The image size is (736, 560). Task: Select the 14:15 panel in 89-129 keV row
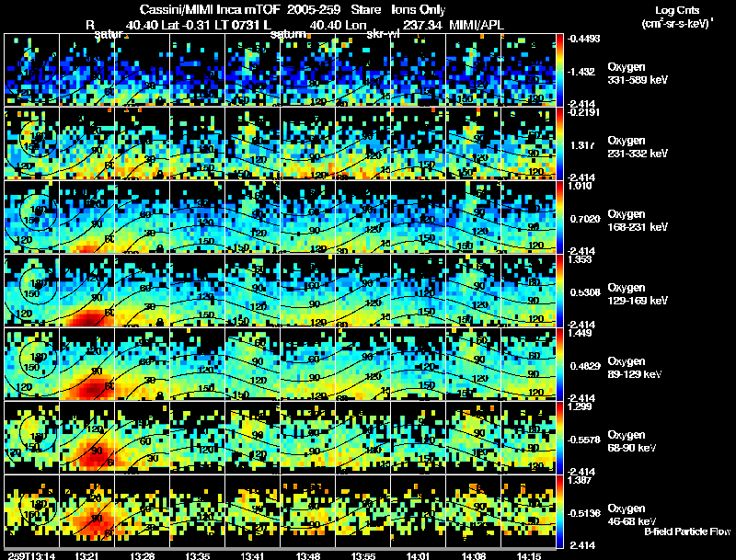pos(528,364)
